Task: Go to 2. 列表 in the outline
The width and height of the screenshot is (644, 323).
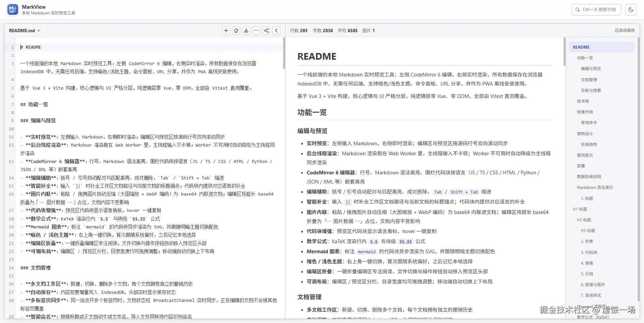Action: click(x=587, y=241)
